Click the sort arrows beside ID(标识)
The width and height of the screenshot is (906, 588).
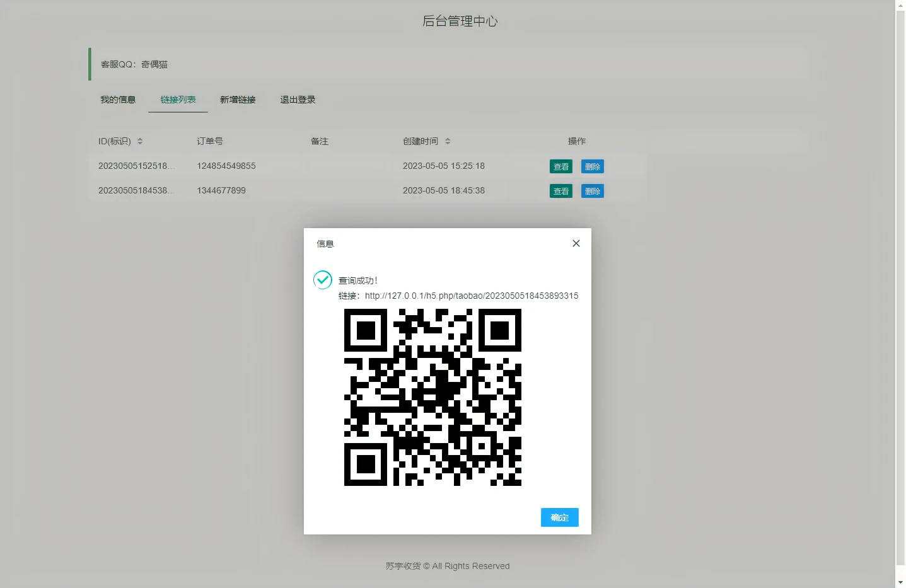coord(140,141)
